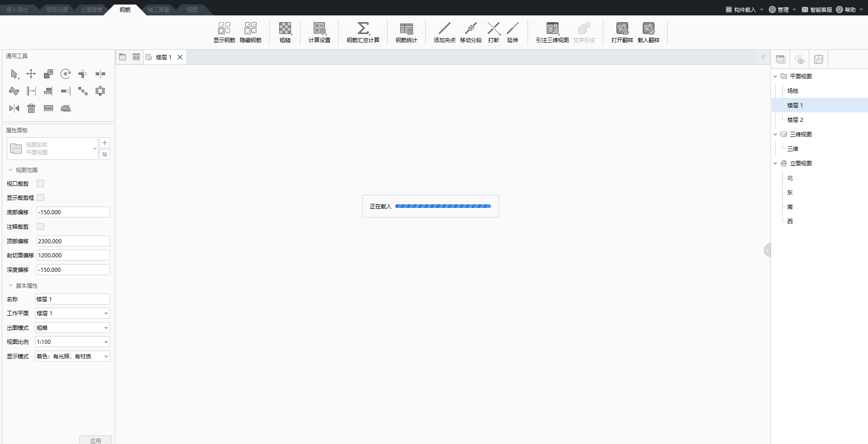Image resolution: width=868 pixels, height=444 pixels.
Task: Click the 应用 apply button
Action: (x=96, y=440)
